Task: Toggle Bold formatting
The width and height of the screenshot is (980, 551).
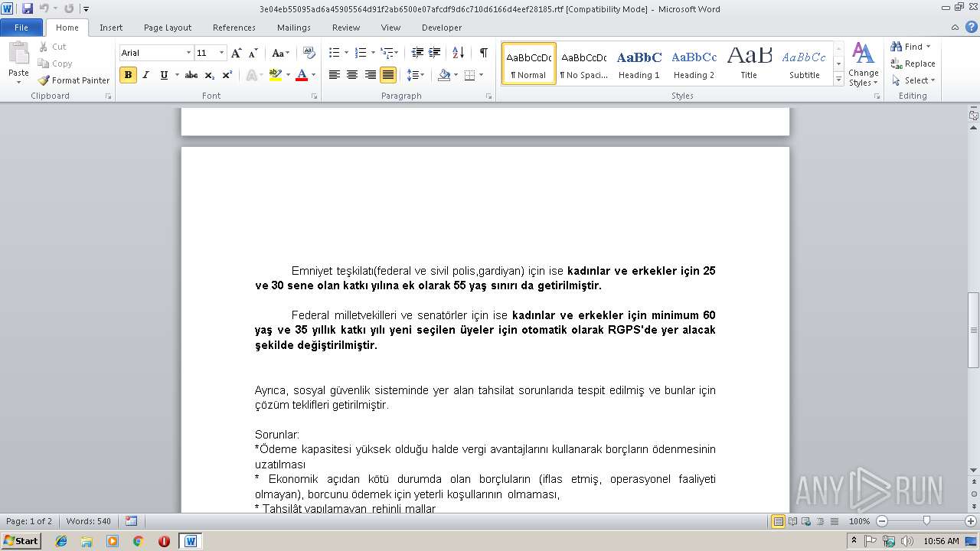Action: point(128,75)
